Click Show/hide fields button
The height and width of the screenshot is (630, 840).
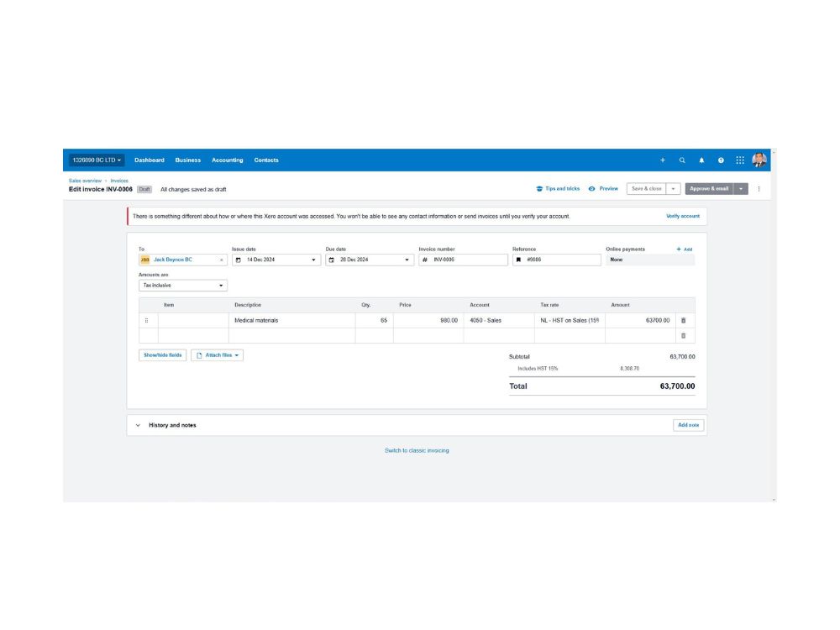(163, 355)
